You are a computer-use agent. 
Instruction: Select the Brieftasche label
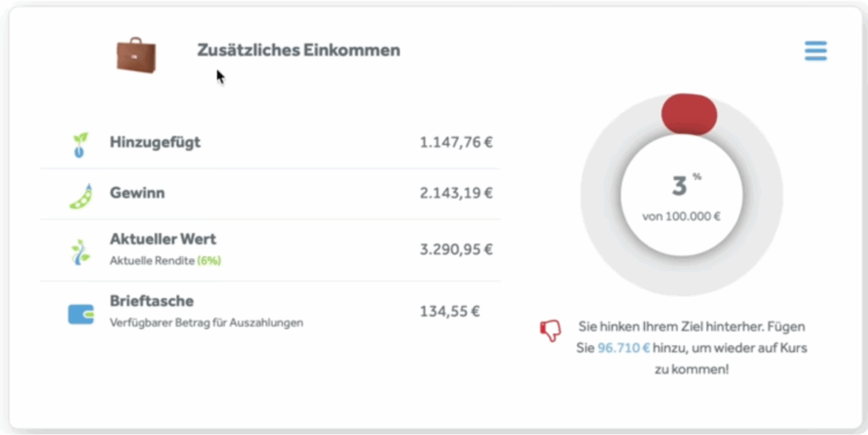152,301
